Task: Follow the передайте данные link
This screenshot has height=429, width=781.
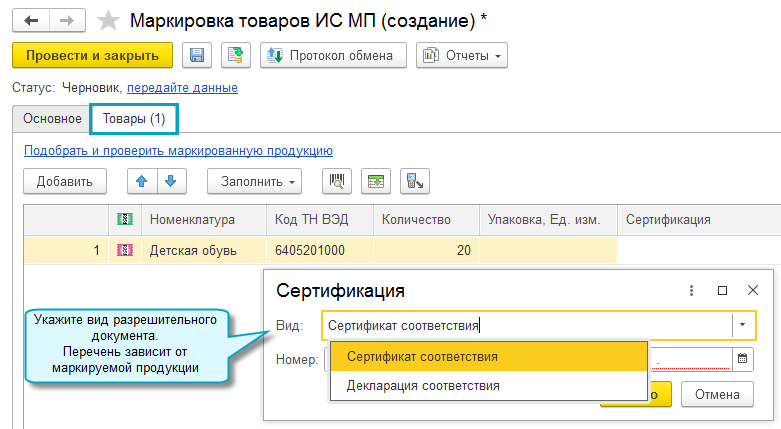Action: [x=182, y=88]
